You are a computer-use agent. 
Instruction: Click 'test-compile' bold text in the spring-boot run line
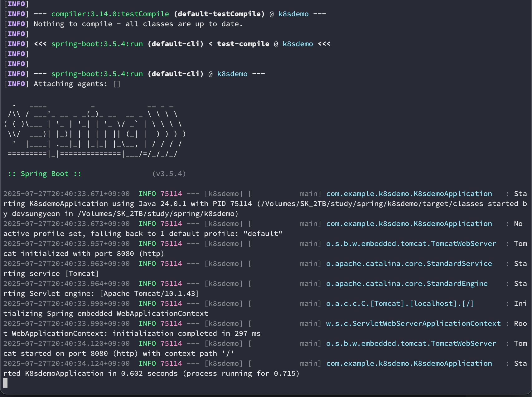pyautogui.click(x=243, y=44)
